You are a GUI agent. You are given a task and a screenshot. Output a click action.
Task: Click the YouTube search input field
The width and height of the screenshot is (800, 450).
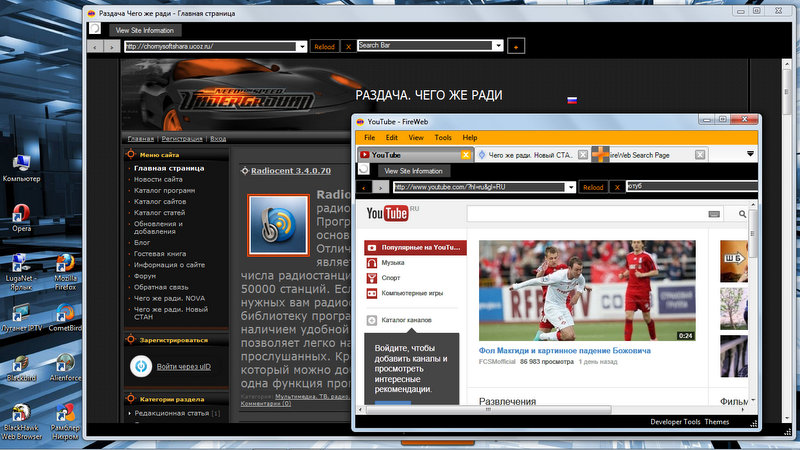click(x=586, y=214)
